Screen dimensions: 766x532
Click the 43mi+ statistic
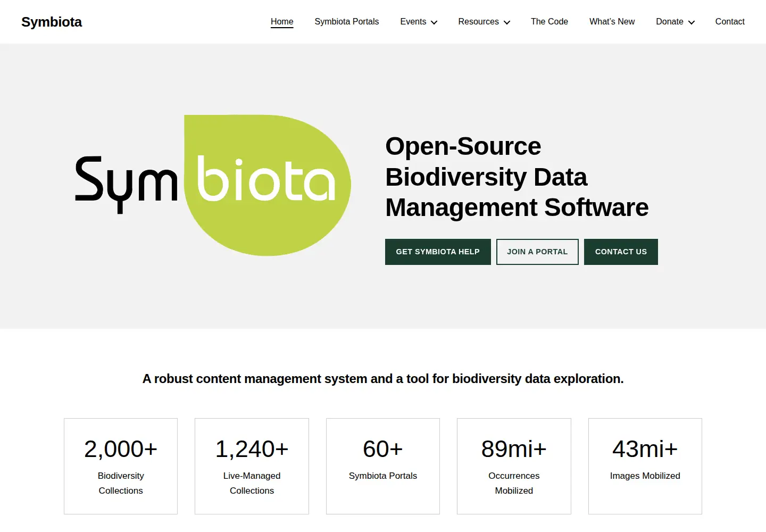coord(645,449)
